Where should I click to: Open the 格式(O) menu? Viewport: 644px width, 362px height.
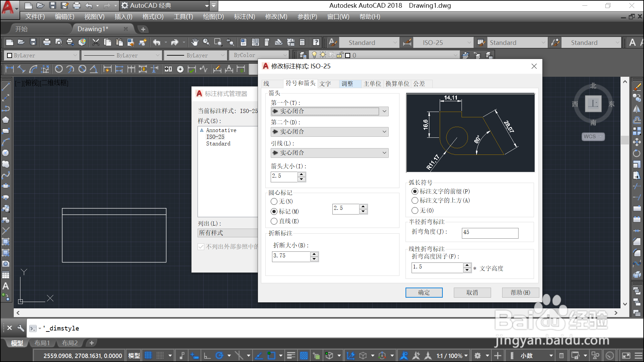(x=153, y=17)
